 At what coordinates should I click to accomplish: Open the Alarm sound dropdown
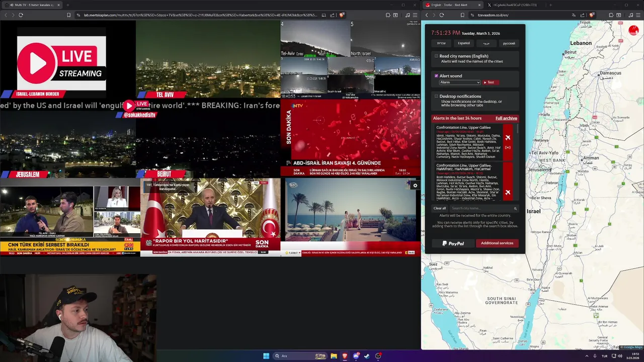click(x=460, y=82)
